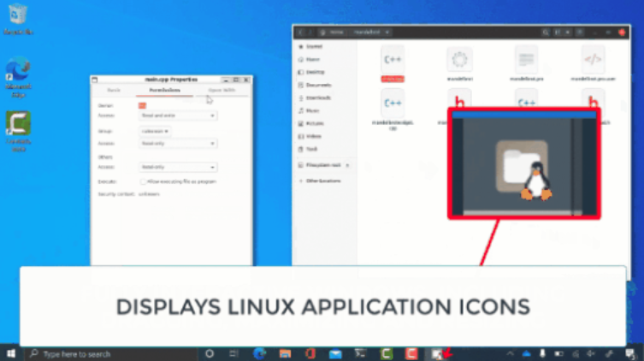Toggle list view in file manager
This screenshot has height=361, width=644.
[x=558, y=32]
